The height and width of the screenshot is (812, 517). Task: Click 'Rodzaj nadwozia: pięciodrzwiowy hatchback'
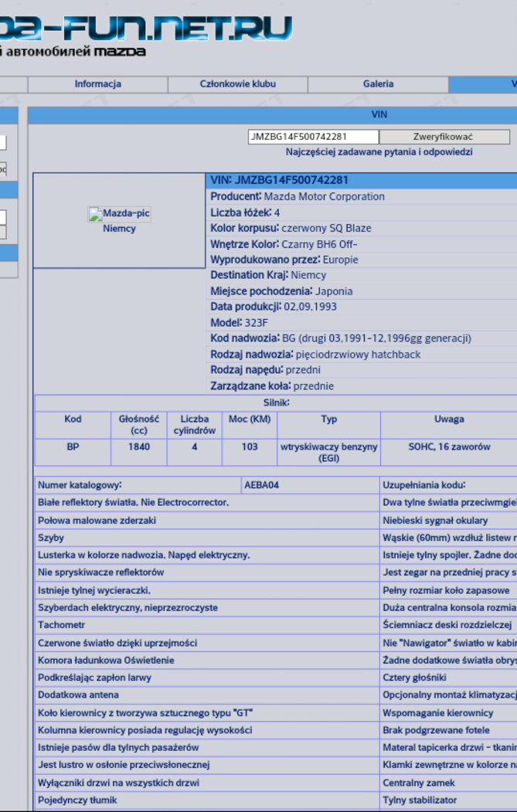tap(362, 354)
